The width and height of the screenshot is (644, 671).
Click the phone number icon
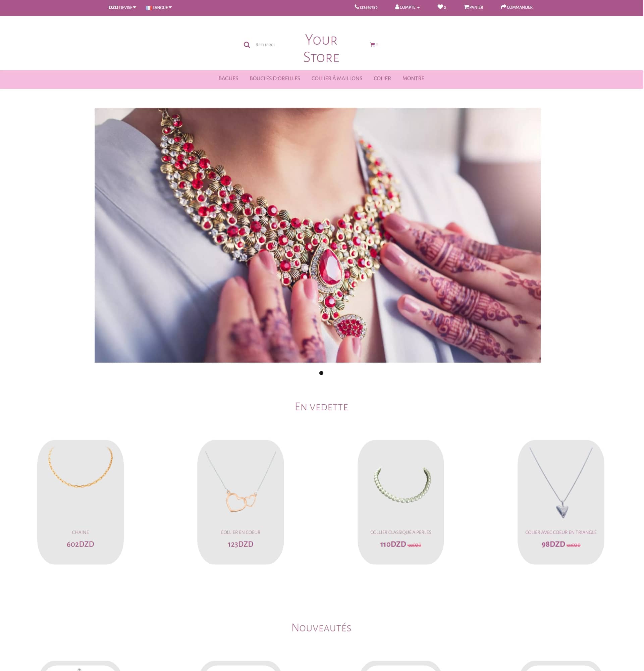[356, 7]
